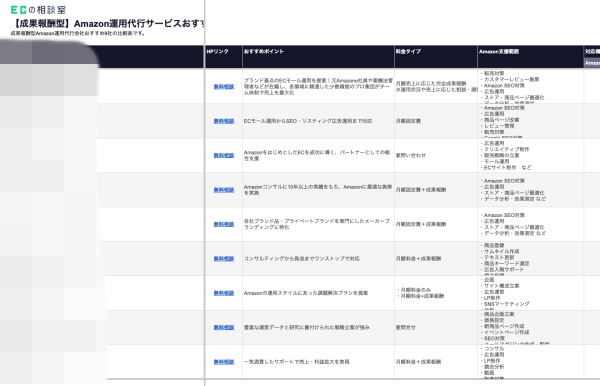The height and width of the screenshot is (386, 600).
Task: Select the サイト構成立案 support item
Action: (x=500, y=286)
